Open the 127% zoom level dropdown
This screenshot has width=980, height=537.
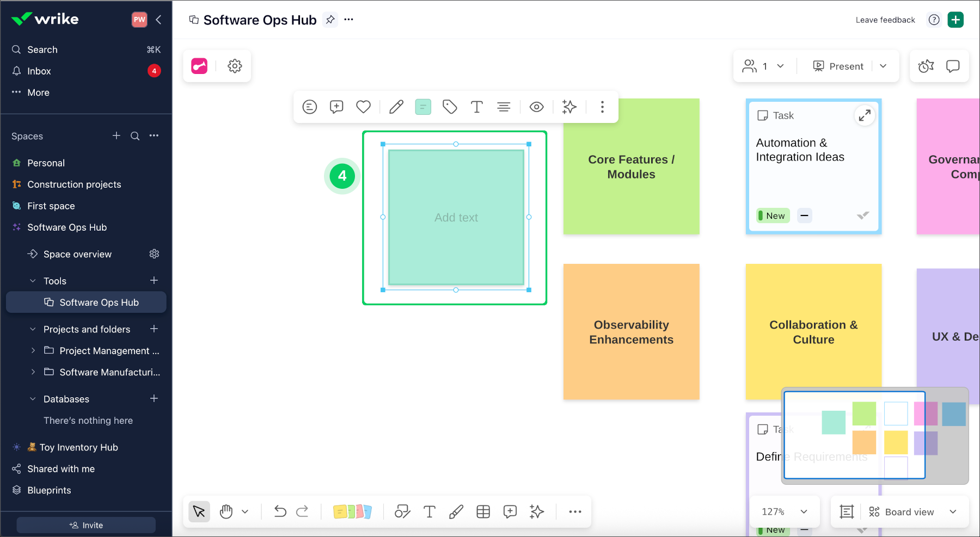(x=784, y=511)
